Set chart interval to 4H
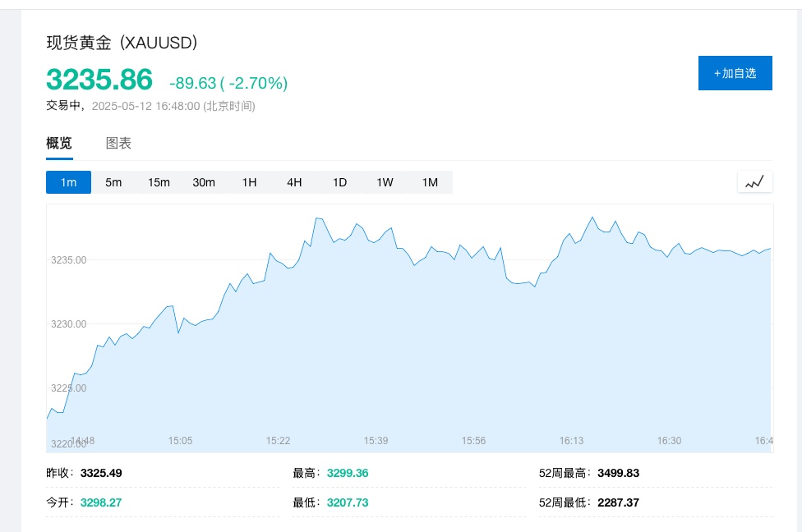Screen dimensions: 802x532 click(x=294, y=182)
